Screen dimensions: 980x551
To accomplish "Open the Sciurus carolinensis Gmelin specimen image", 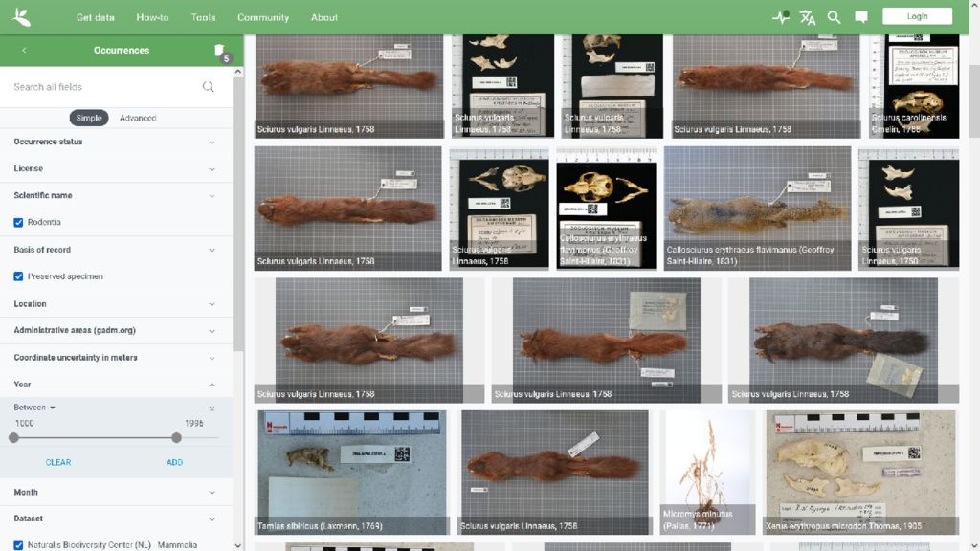I will [914, 86].
